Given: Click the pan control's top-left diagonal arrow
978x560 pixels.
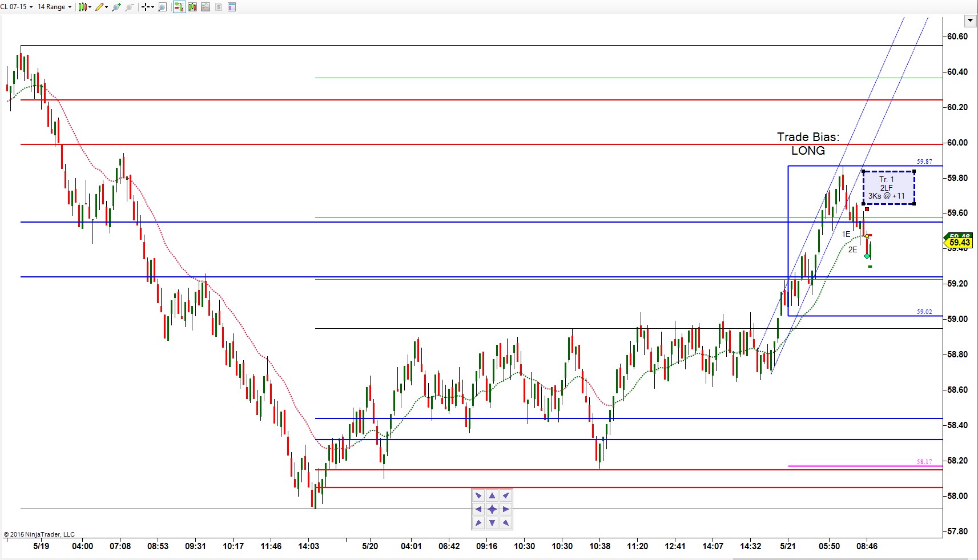Looking at the screenshot, I should pos(478,495).
